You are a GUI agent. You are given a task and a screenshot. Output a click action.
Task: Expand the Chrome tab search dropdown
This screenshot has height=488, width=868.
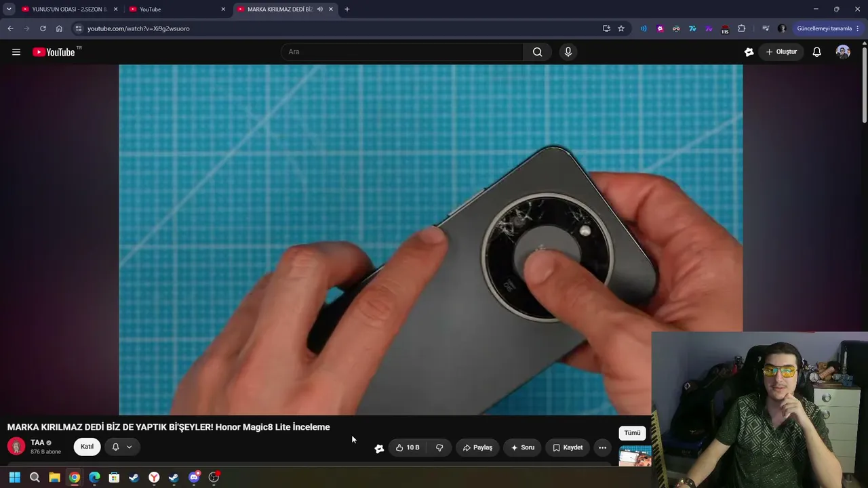pyautogui.click(x=9, y=9)
